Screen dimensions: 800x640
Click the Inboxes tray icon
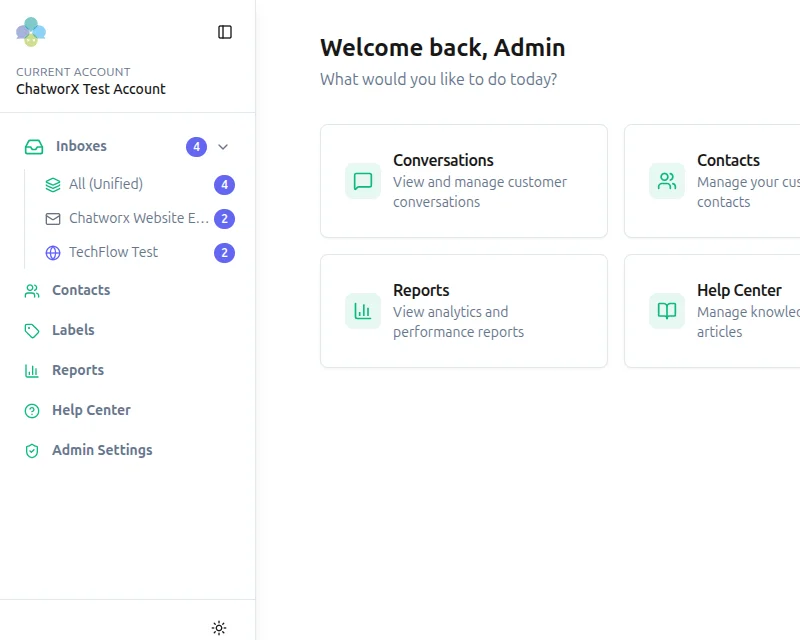pos(34,147)
